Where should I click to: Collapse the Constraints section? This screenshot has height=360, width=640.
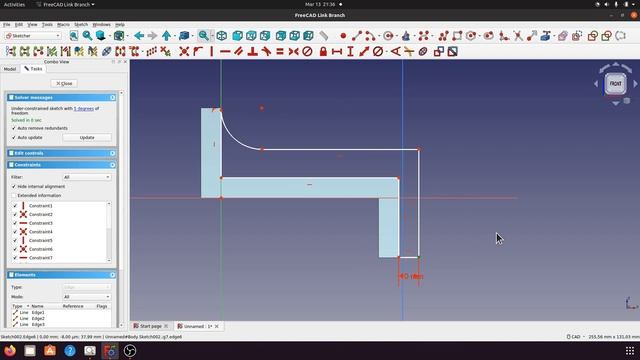pos(112,165)
